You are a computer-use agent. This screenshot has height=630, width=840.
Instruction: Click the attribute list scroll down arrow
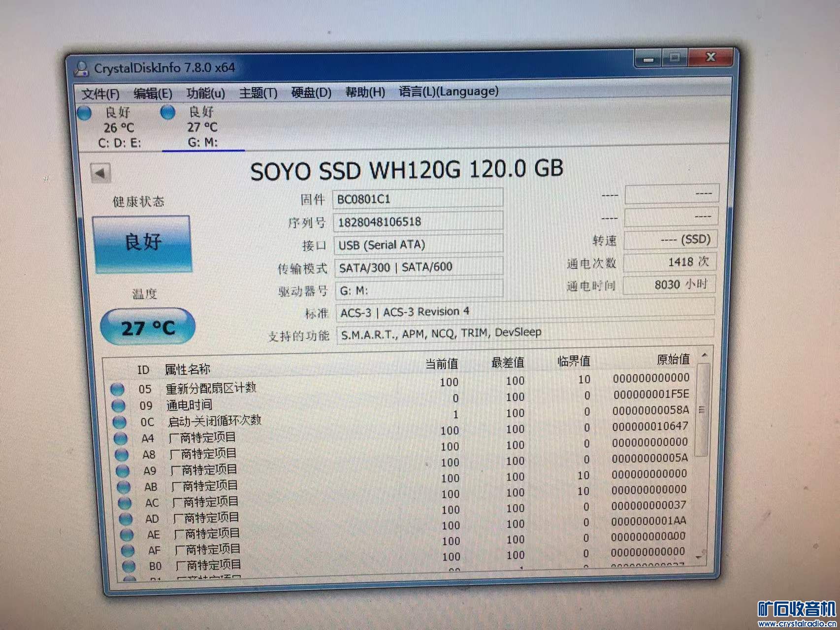coord(699,558)
